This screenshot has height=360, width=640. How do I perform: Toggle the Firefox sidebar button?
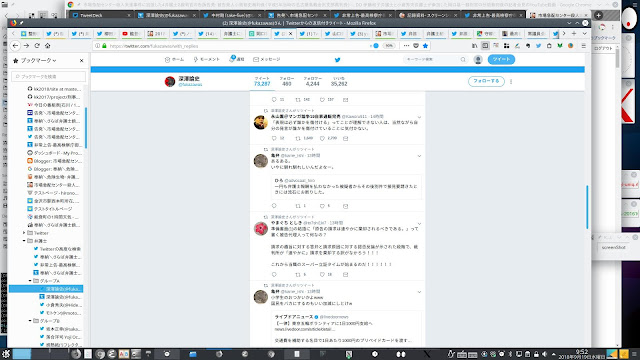(485, 46)
